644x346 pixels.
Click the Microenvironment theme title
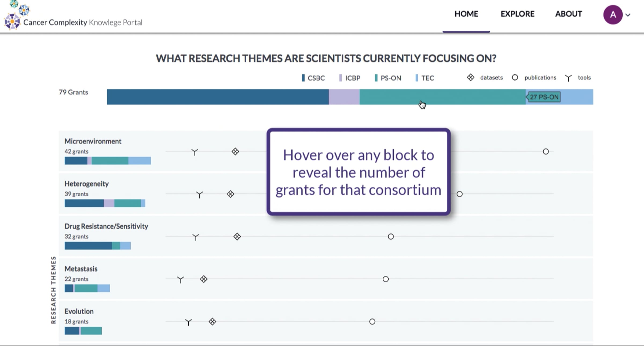click(x=93, y=141)
